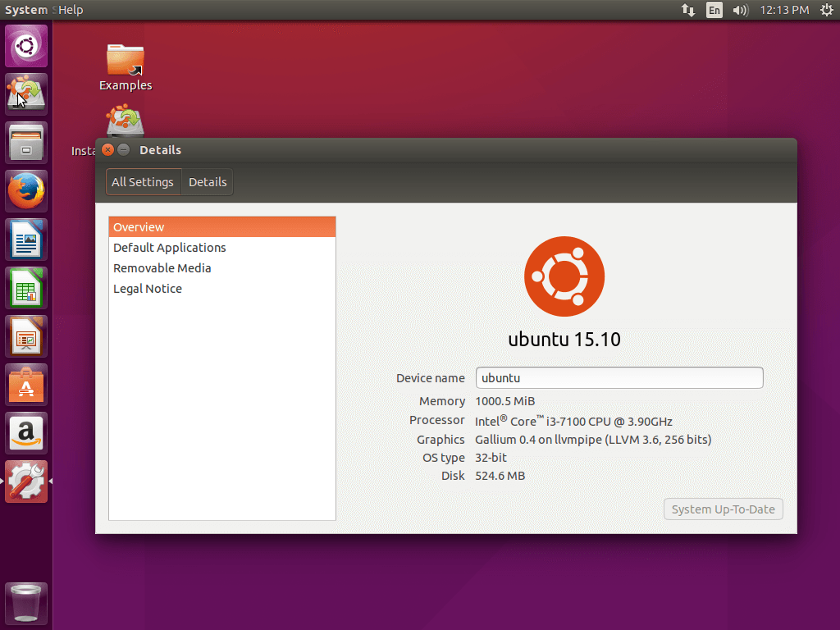Open the Trash in the dock
This screenshot has height=630, width=840.
click(x=26, y=603)
